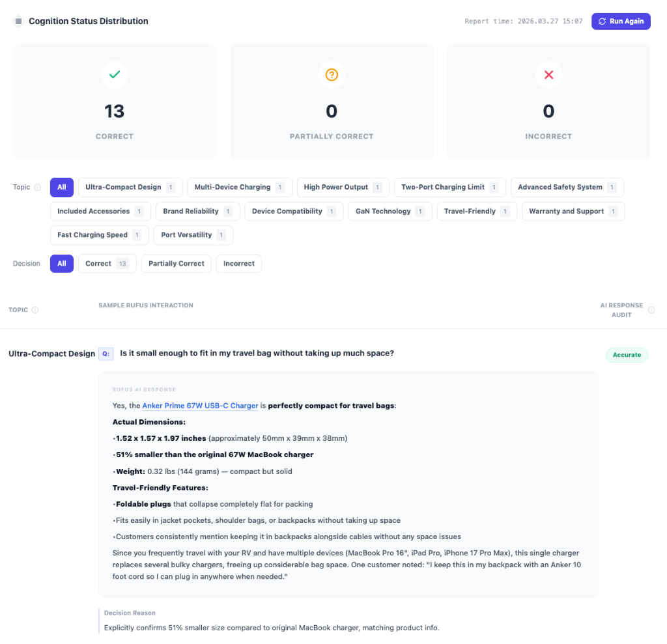Filter by Warranty and Support topic
667x644 pixels.
coord(573,212)
